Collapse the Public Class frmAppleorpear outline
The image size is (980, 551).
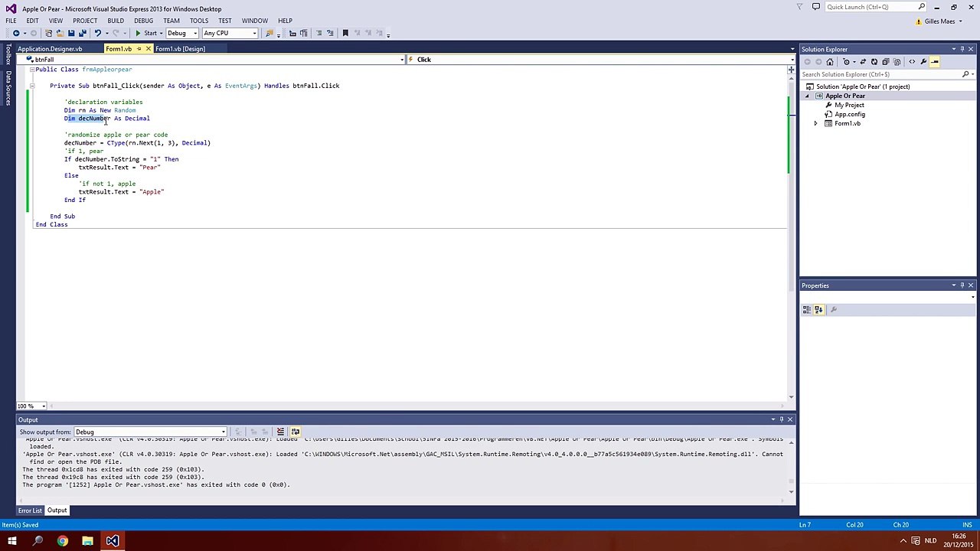tap(31, 70)
